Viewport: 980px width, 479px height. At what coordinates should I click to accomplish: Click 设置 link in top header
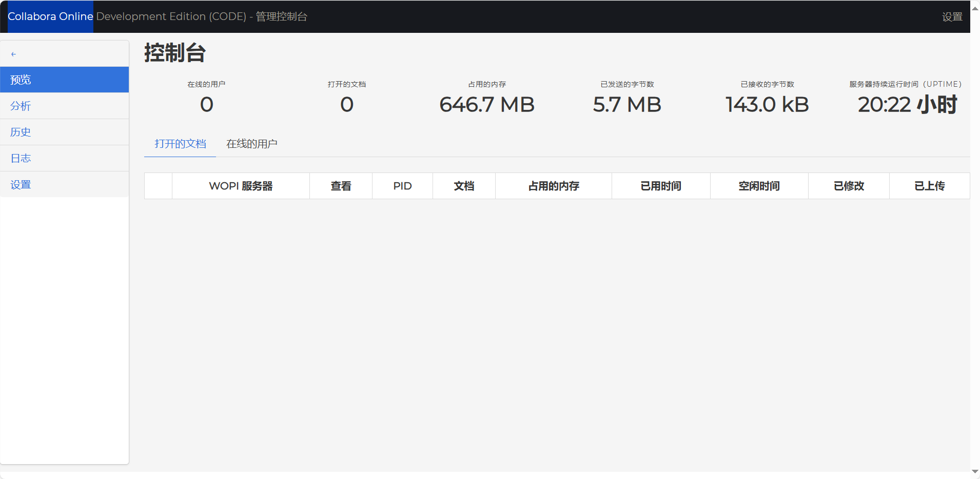(952, 17)
